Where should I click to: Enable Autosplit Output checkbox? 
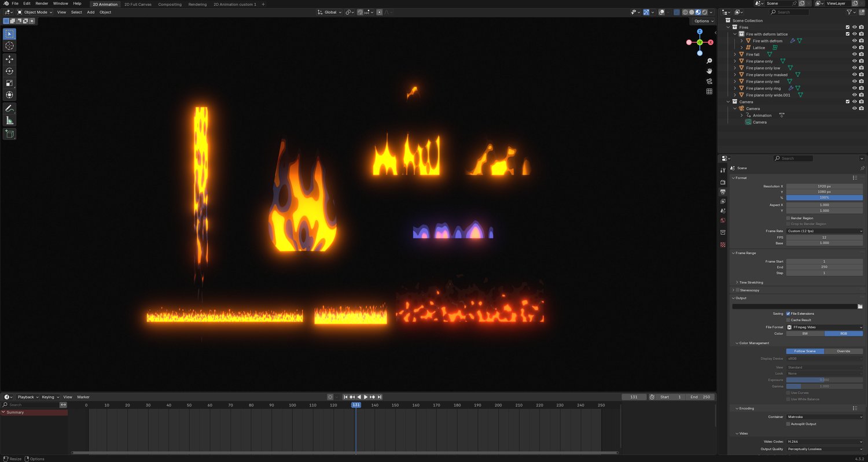pos(788,424)
